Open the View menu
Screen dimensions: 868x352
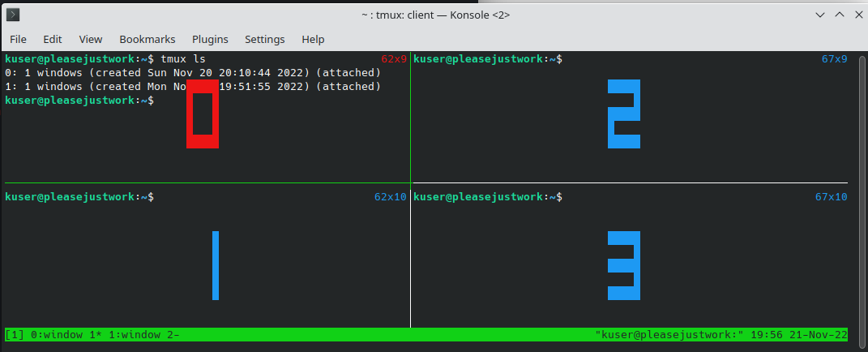[91, 39]
